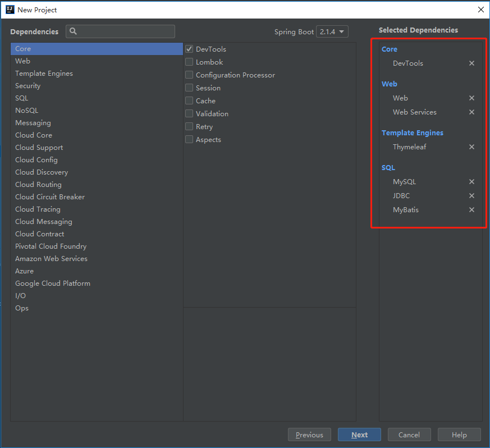The width and height of the screenshot is (490, 448).
Task: Click Web heading in selected dependencies
Action: (390, 84)
